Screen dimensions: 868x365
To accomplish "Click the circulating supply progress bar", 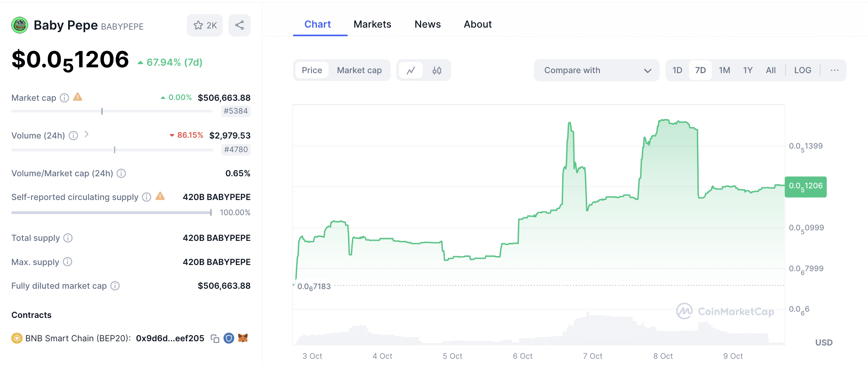I will tap(111, 213).
